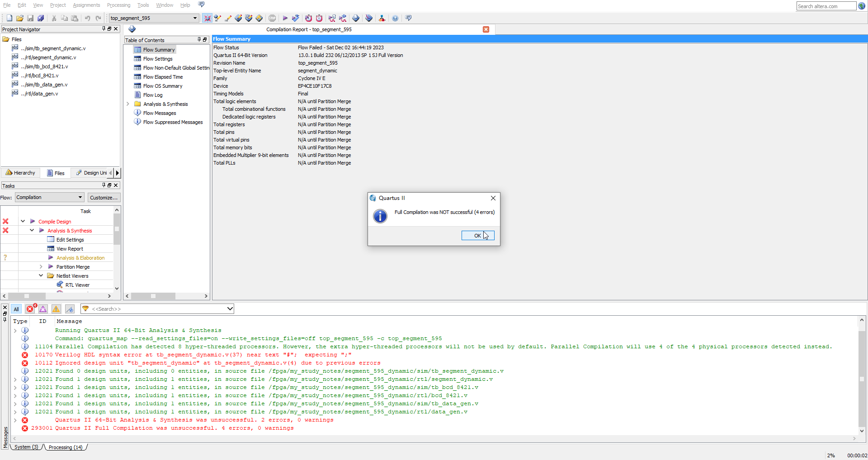Click the funnel filter icon in message search

pyautogui.click(x=85, y=309)
